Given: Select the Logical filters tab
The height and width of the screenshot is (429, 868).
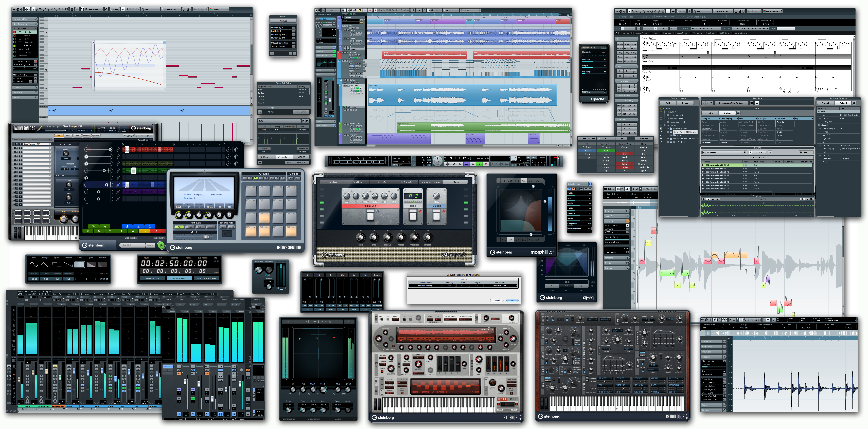Looking at the screenshot, I should pyautogui.click(x=710, y=113).
